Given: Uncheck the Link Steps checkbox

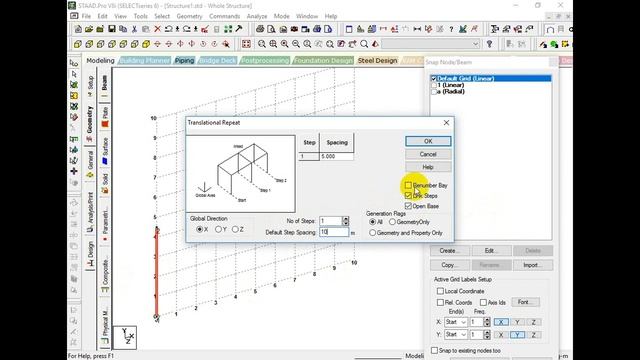Looking at the screenshot, I should click(408, 196).
